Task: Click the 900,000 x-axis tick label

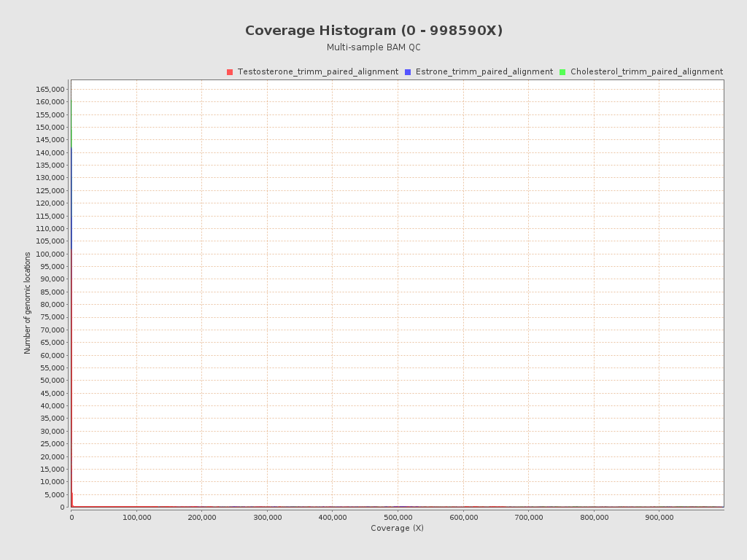Action: pyautogui.click(x=659, y=518)
